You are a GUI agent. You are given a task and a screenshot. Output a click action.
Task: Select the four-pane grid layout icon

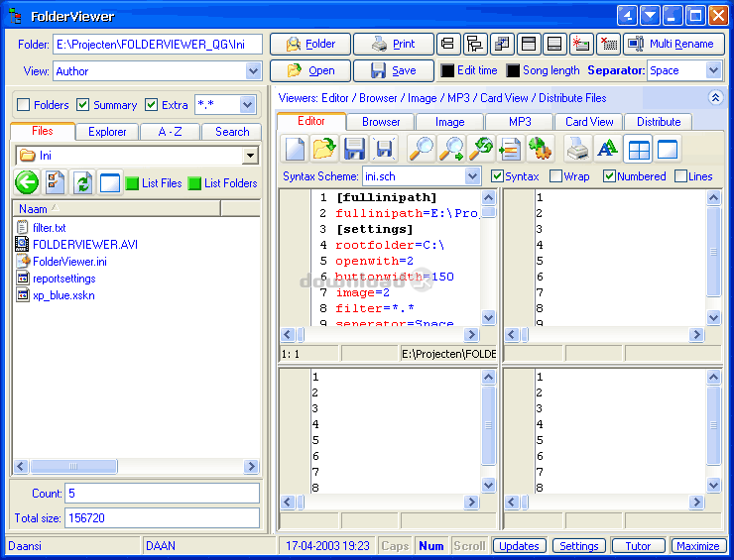(x=638, y=150)
